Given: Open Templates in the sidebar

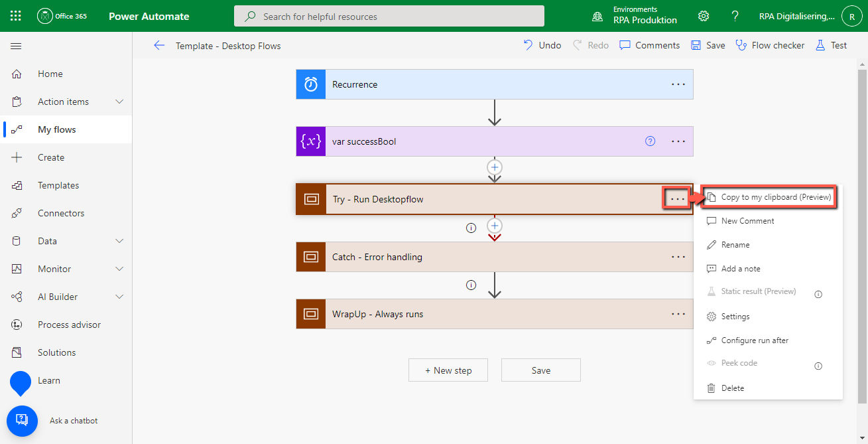Looking at the screenshot, I should point(66,185).
